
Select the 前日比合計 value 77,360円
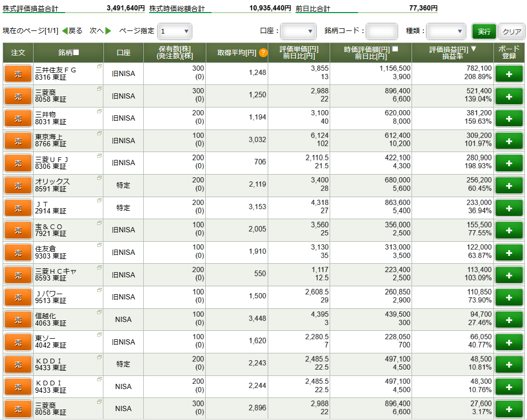pos(423,8)
